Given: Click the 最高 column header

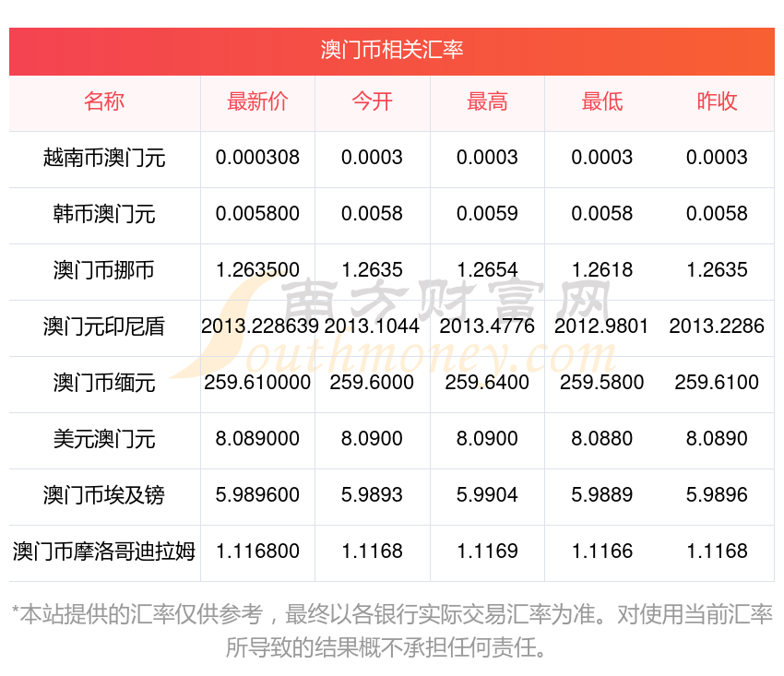Looking at the screenshot, I should click(x=487, y=101).
